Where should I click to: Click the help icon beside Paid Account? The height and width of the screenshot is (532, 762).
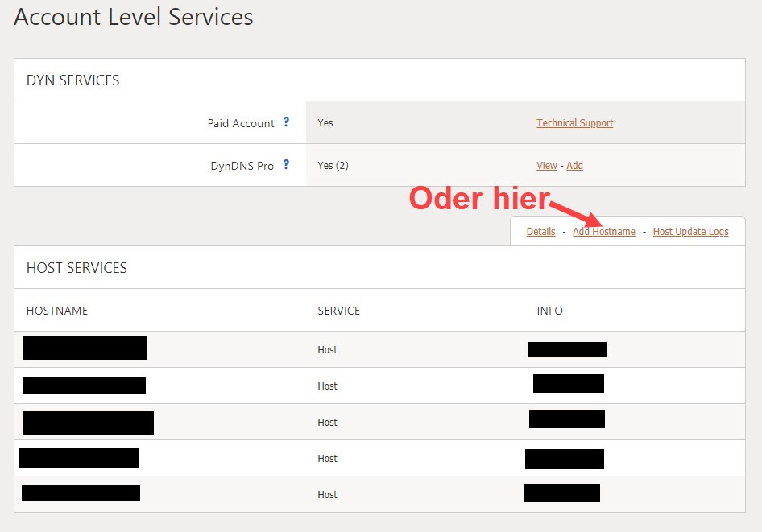286,123
